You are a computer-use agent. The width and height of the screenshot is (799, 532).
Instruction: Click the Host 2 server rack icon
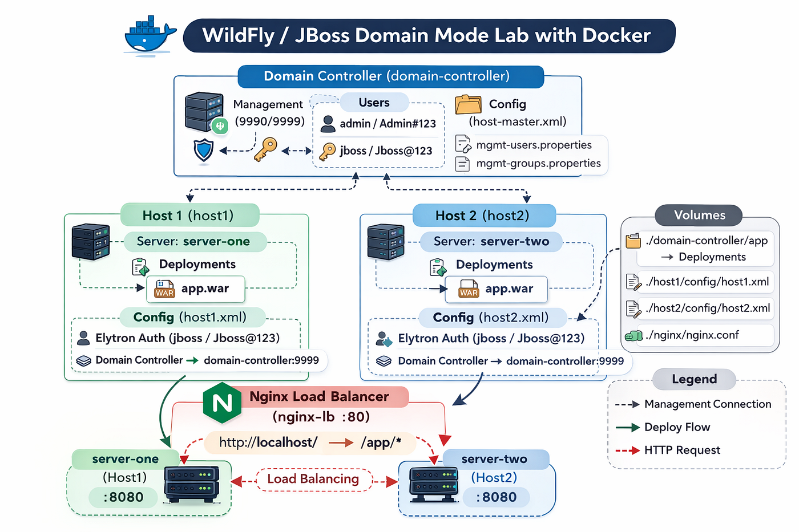point(386,242)
